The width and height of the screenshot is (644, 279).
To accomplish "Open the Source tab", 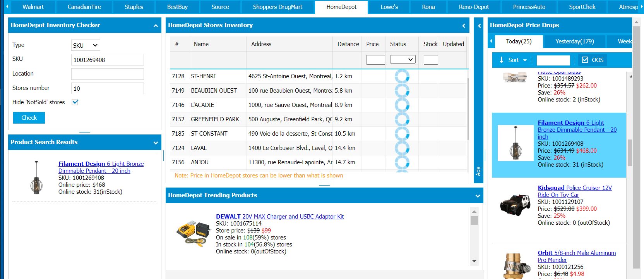I will coord(220,7).
